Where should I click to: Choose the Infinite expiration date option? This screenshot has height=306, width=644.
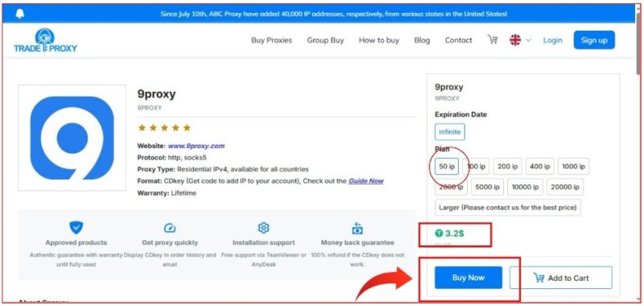click(450, 132)
